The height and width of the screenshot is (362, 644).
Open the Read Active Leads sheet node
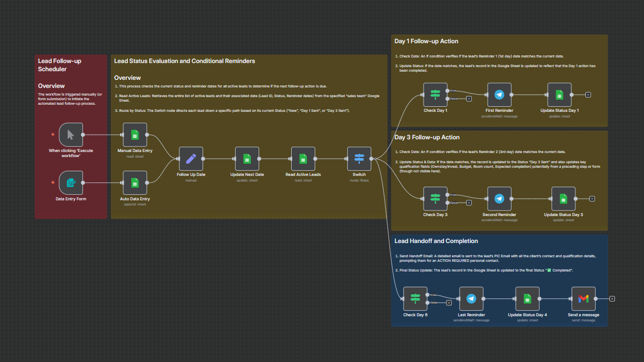pos(303,159)
